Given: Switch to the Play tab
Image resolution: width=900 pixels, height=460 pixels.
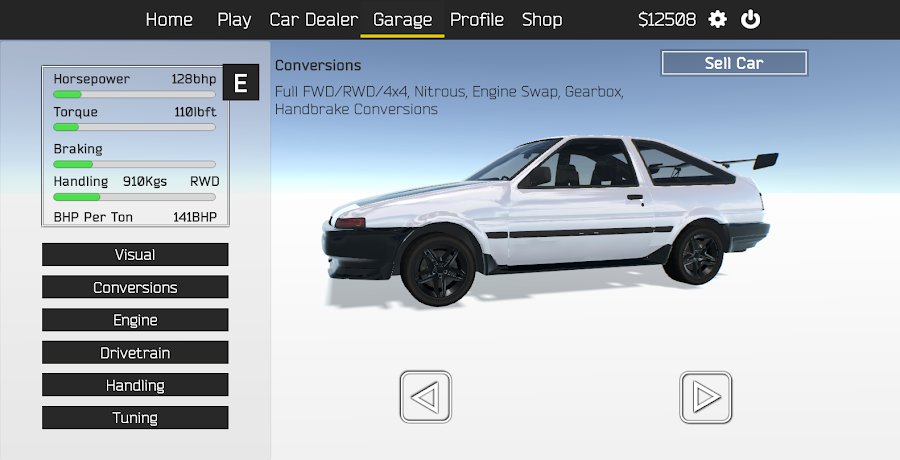Looking at the screenshot, I should (234, 19).
